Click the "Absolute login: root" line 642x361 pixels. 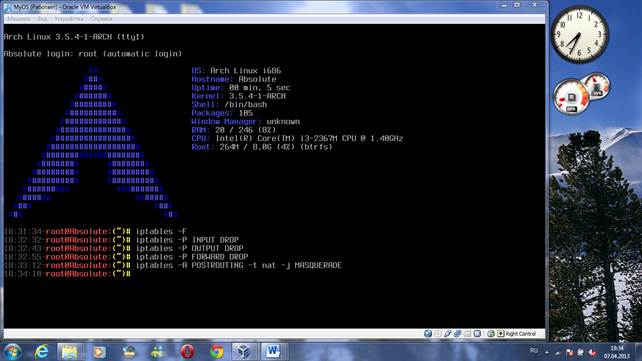(x=93, y=54)
